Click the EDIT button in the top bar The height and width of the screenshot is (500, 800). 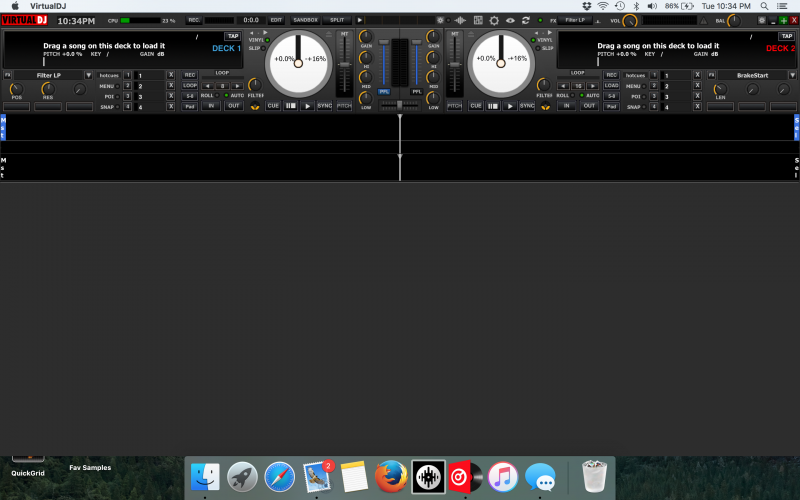pos(276,20)
